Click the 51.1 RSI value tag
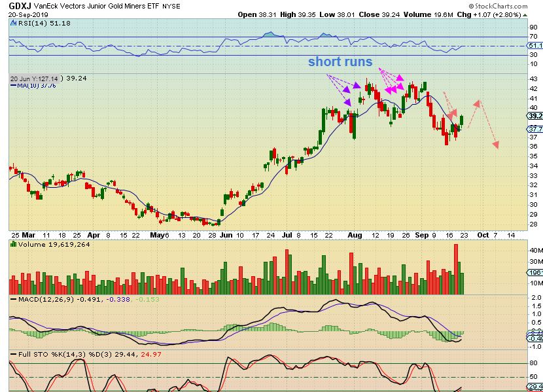The width and height of the screenshot is (543, 392). [x=535, y=46]
